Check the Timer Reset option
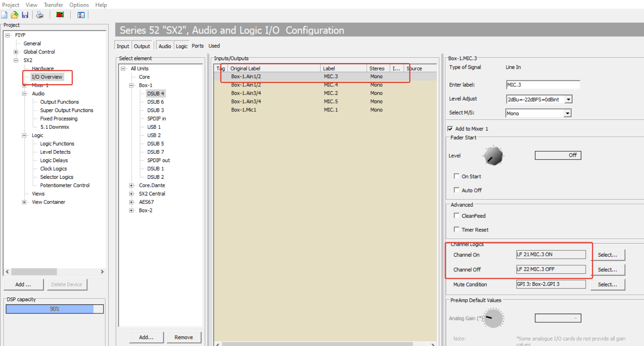The height and width of the screenshot is (346, 644). [457, 229]
